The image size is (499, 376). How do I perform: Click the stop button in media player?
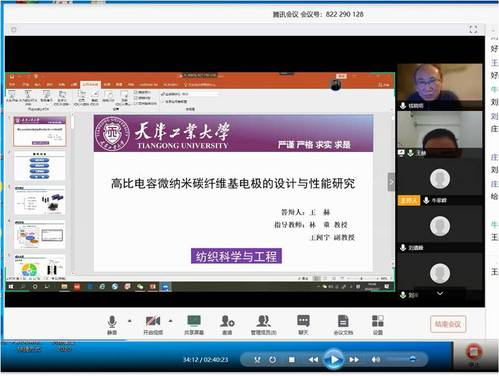(292, 360)
